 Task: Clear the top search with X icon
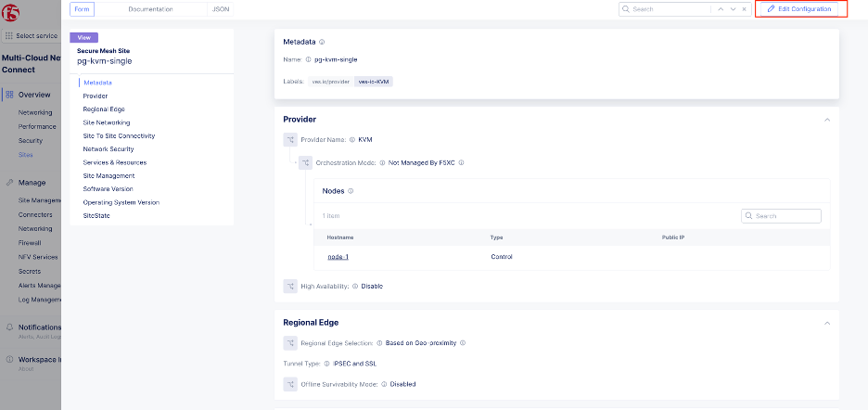click(745, 8)
